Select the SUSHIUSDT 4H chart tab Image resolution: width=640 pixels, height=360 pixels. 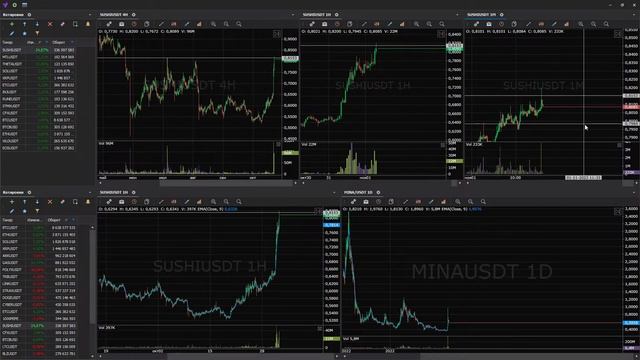pyautogui.click(x=114, y=15)
